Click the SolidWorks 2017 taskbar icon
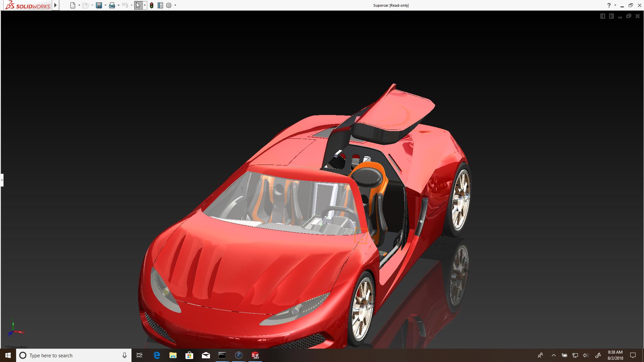This screenshot has width=644, height=362. point(255,355)
